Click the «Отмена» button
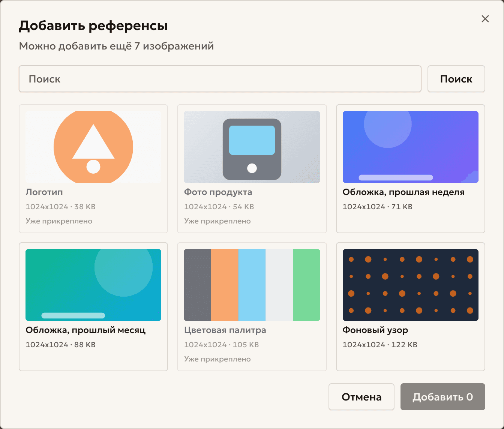The height and width of the screenshot is (429, 504). coord(361,397)
